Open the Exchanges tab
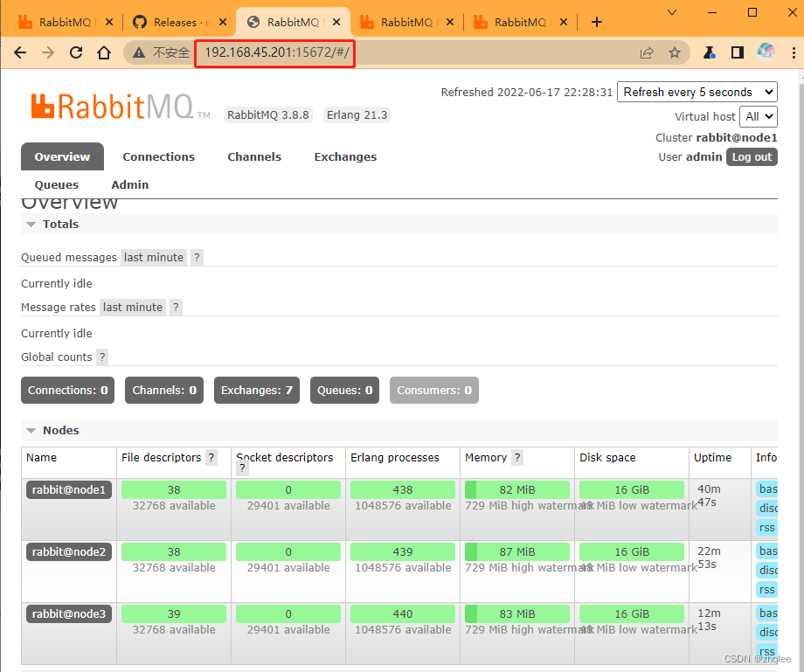 (345, 156)
